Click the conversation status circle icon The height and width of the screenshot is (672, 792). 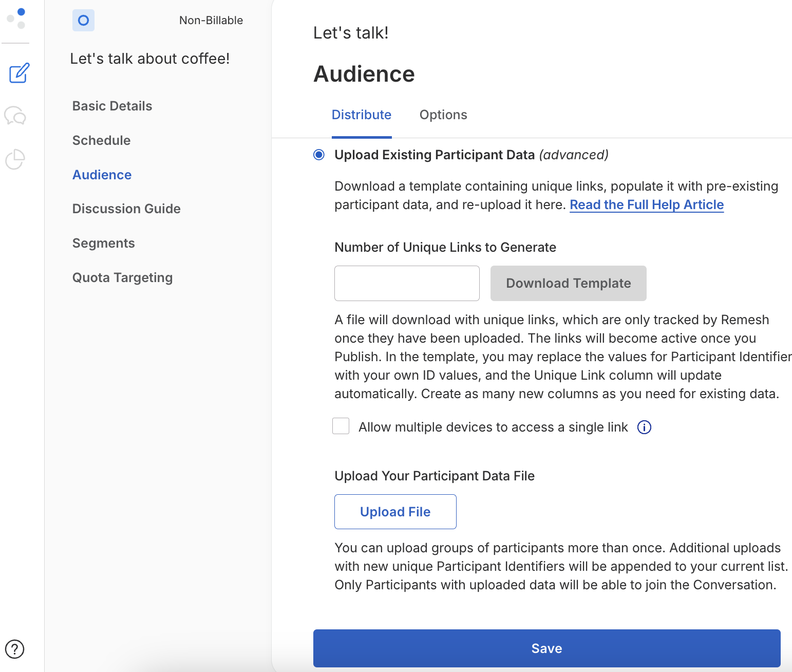coord(83,20)
